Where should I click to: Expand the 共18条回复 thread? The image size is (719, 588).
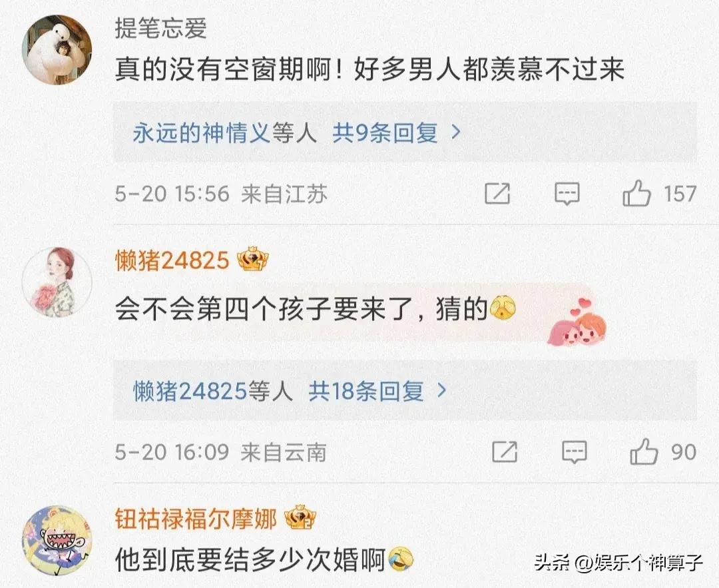[x=365, y=392]
